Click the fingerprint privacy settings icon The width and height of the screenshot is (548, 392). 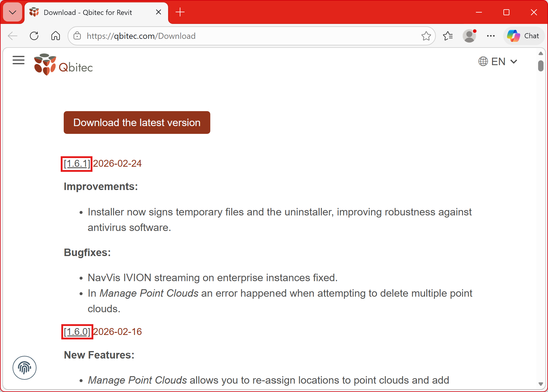click(x=25, y=367)
